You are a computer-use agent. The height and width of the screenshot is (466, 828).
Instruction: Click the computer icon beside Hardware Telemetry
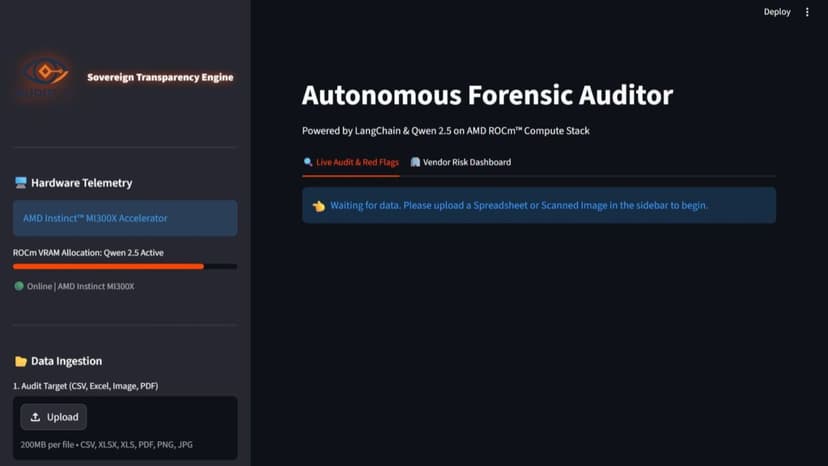click(21, 183)
